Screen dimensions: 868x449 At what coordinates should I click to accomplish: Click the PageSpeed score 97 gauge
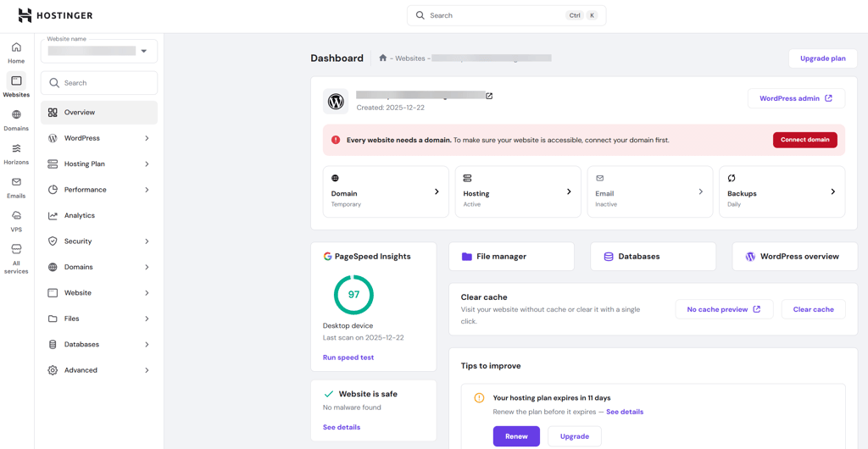353,295
